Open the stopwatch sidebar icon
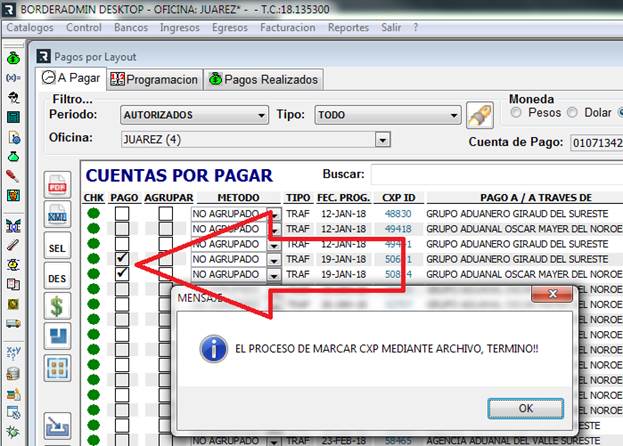Viewport: 623px width, 446px height. pyautogui.click(x=14, y=265)
